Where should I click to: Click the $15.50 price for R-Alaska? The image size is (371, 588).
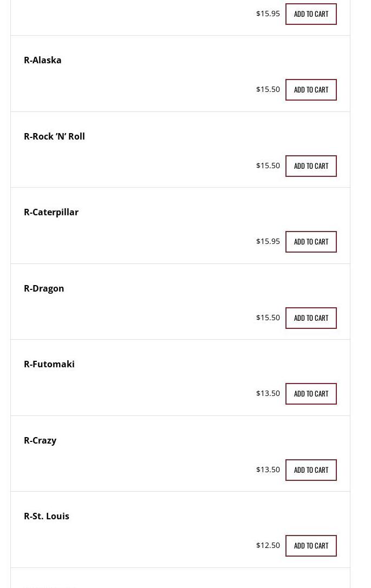click(x=268, y=89)
